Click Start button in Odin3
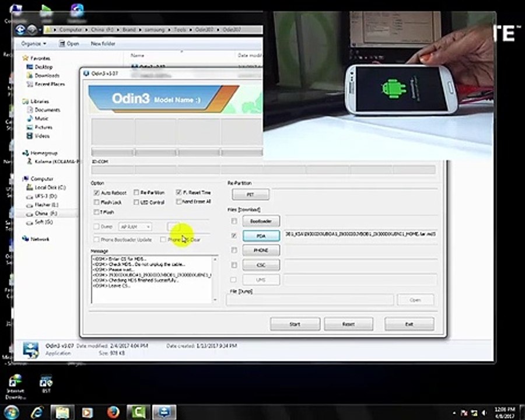 point(295,324)
